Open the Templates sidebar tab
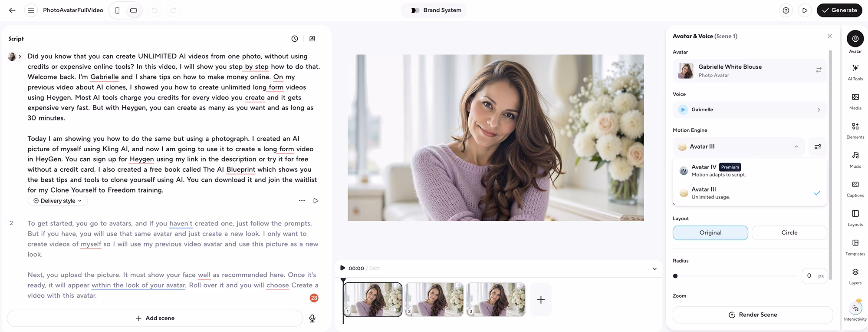The height and width of the screenshot is (332, 868). click(x=855, y=246)
